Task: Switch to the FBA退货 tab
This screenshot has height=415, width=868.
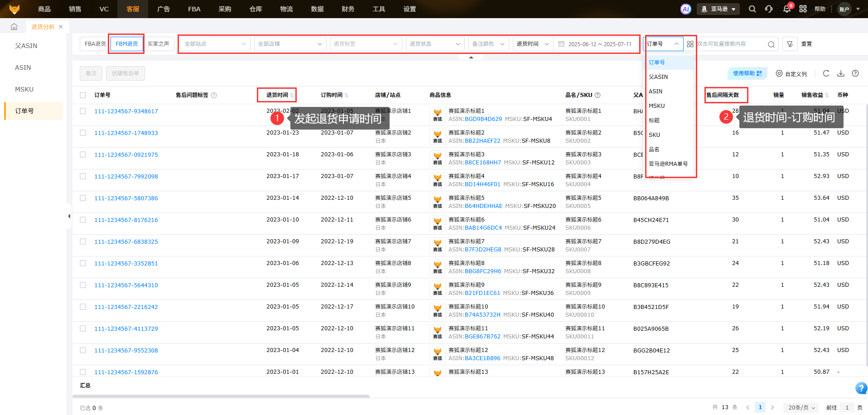Action: click(x=95, y=44)
